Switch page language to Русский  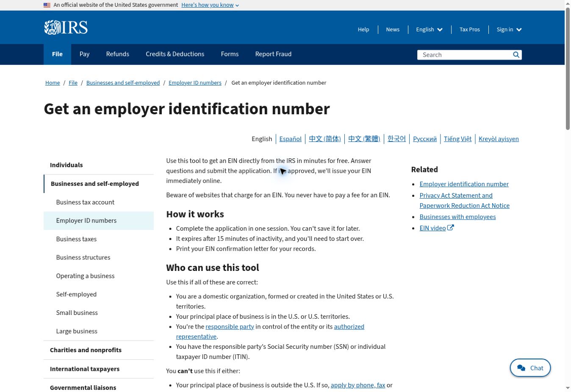pyautogui.click(x=425, y=139)
